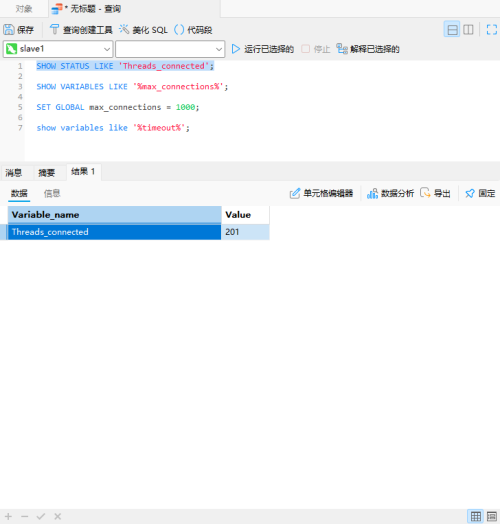
Task: Click SQL line 7 timeout statement
Action: (x=113, y=128)
